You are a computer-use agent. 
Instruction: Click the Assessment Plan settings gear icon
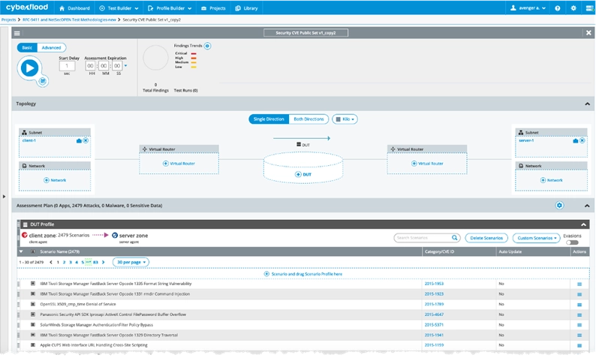(x=558, y=205)
